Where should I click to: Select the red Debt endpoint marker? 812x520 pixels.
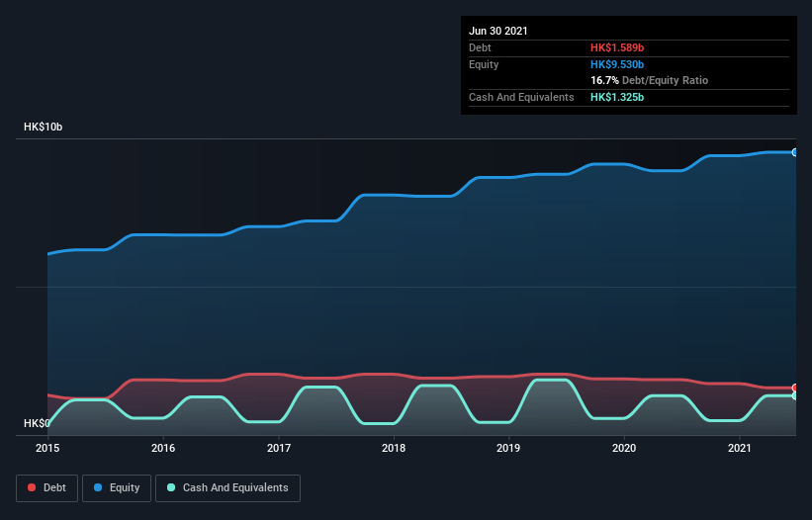(x=795, y=388)
